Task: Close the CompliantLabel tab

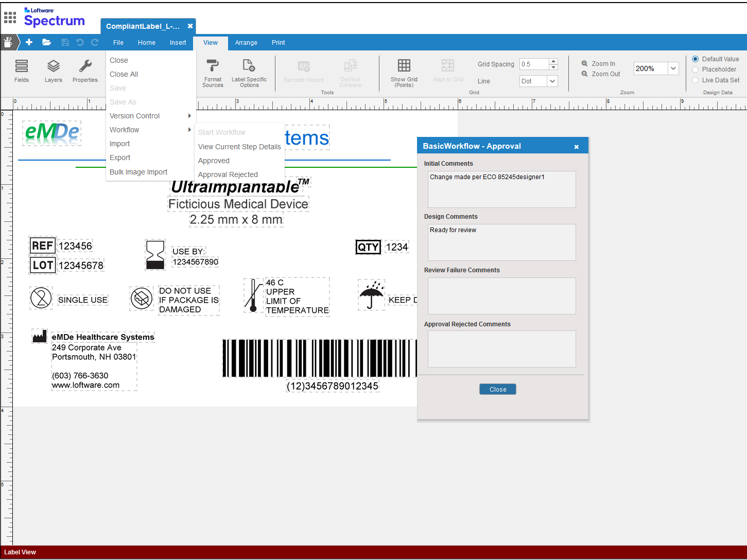Action: click(x=190, y=26)
